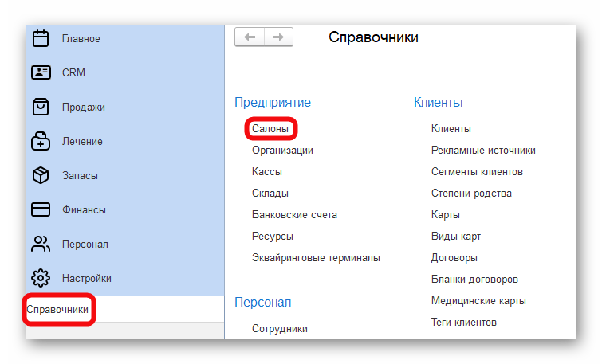Viewport: 602px width, 364px height.
Task: Go back with the left arrow button
Action: coord(250,37)
